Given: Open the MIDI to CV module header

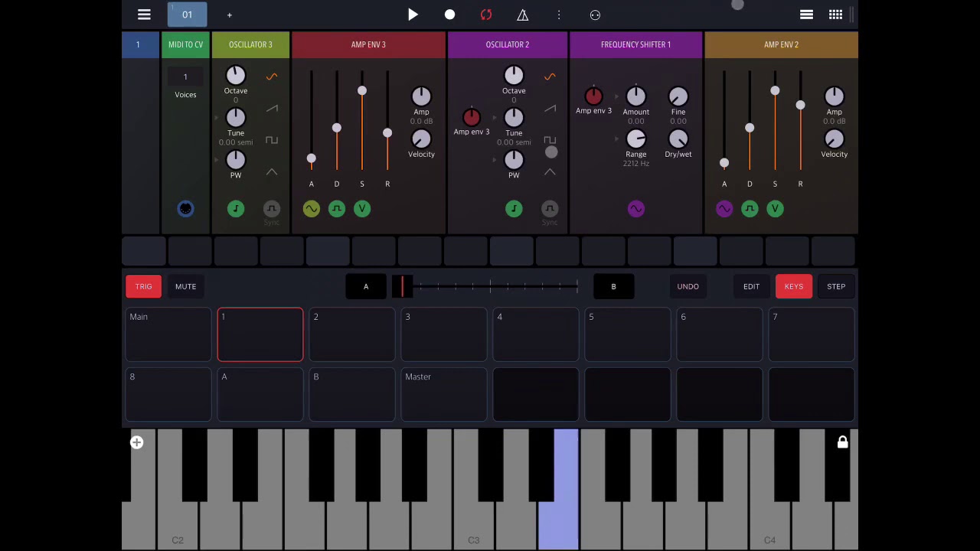Looking at the screenshot, I should pyautogui.click(x=185, y=44).
